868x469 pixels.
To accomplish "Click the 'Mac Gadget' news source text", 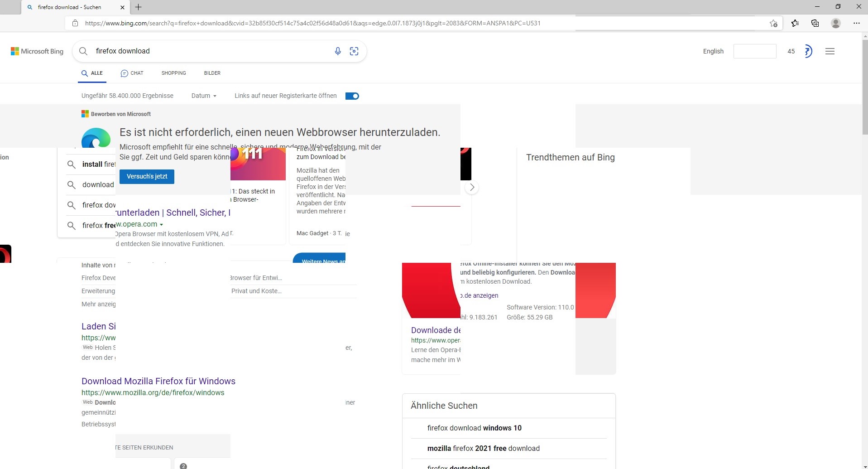I will [x=312, y=233].
